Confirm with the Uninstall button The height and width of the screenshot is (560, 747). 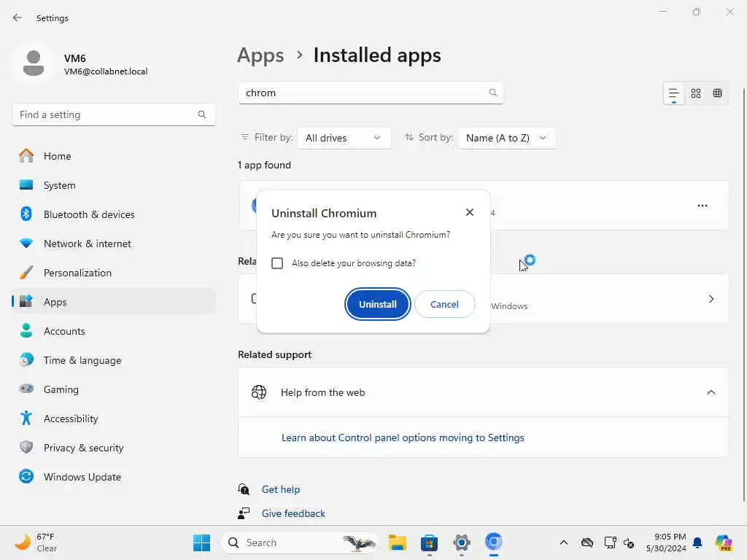[x=377, y=304]
